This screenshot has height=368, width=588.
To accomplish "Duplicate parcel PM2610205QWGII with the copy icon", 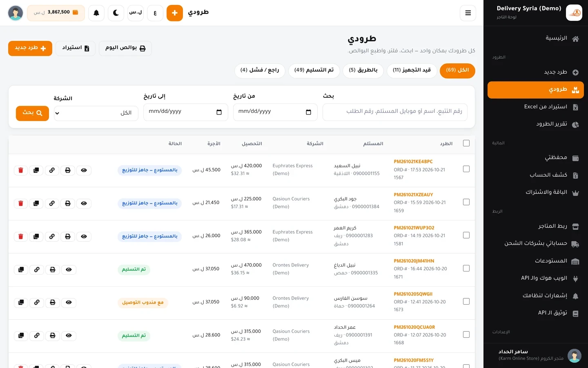I will click(x=21, y=303).
